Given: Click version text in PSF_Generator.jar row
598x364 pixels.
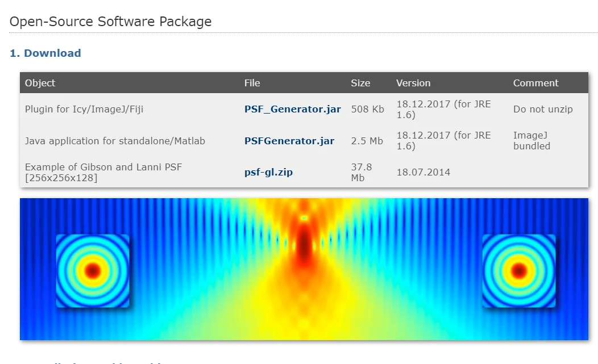Looking at the screenshot, I should tap(443, 109).
